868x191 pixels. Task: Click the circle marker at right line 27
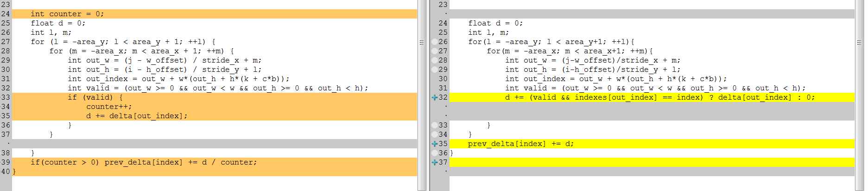(435, 51)
